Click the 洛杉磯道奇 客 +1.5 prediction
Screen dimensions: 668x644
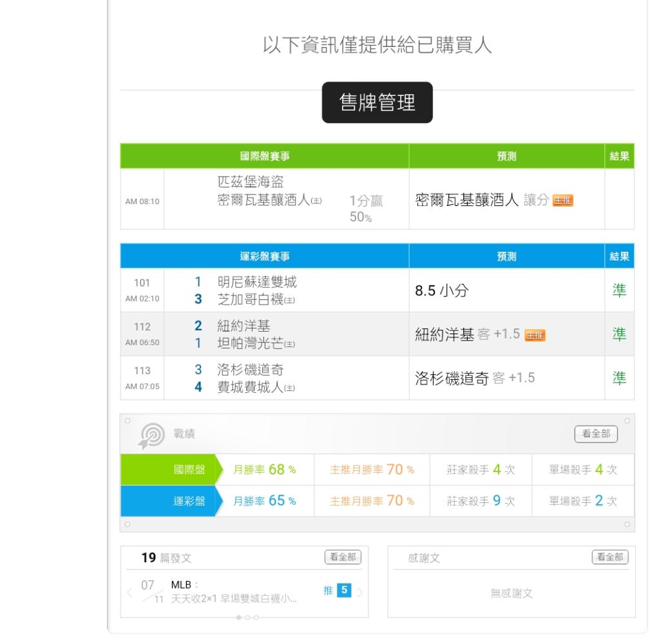coord(475,378)
